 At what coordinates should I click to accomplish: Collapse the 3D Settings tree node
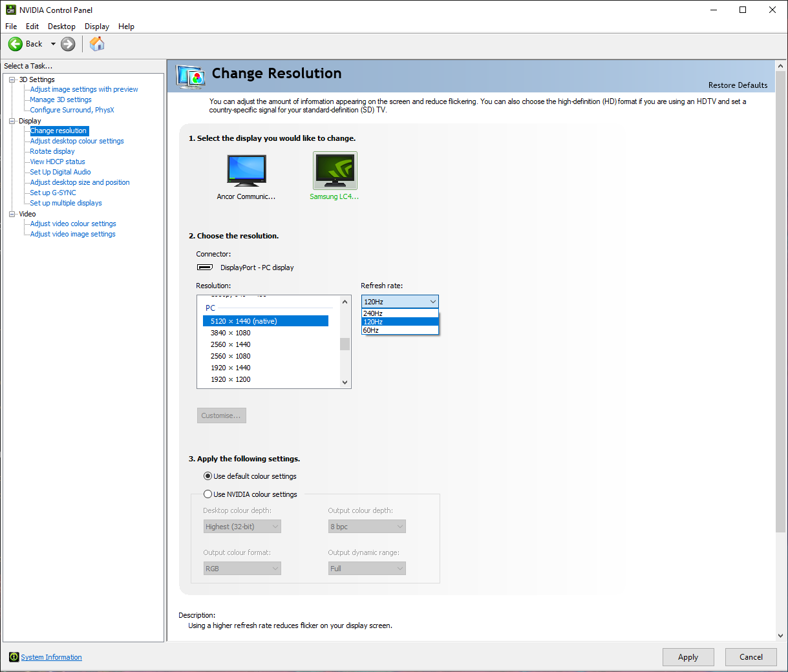pyautogui.click(x=12, y=79)
